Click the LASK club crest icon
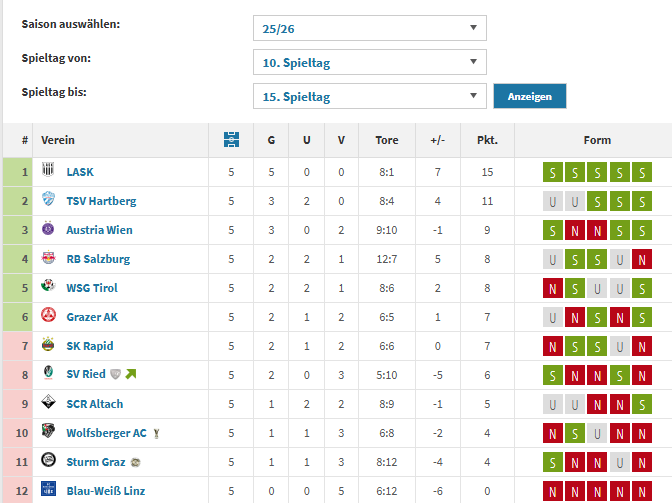 48,172
